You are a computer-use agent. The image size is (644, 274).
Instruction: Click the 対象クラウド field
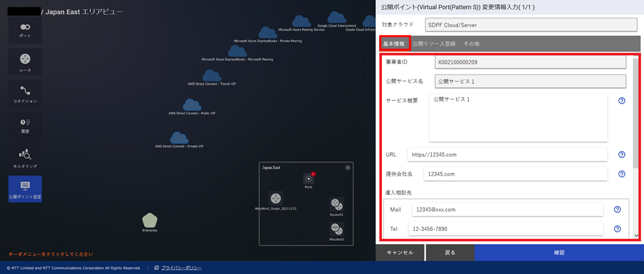point(531,25)
